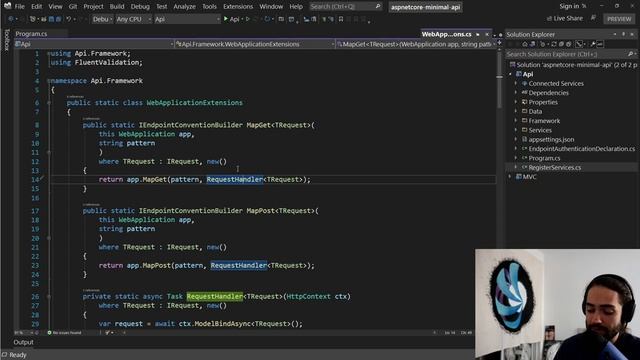Click the Visual Studio search box
This screenshot has height=360, width=640.
pos(345,7)
